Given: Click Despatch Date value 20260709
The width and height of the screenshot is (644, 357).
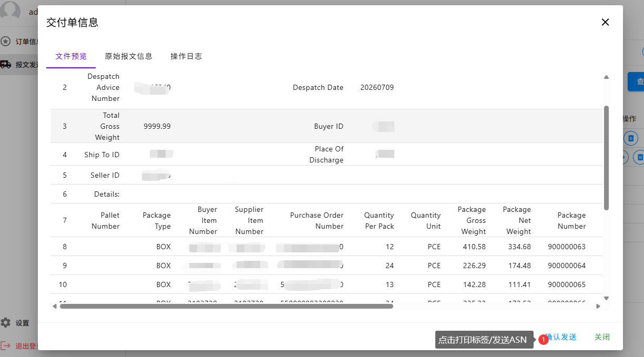Looking at the screenshot, I should (377, 87).
